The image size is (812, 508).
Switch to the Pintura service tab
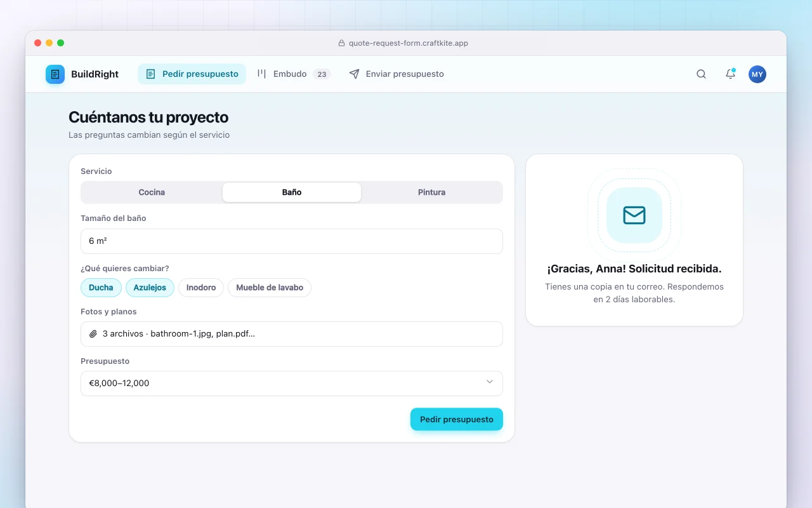[432, 192]
